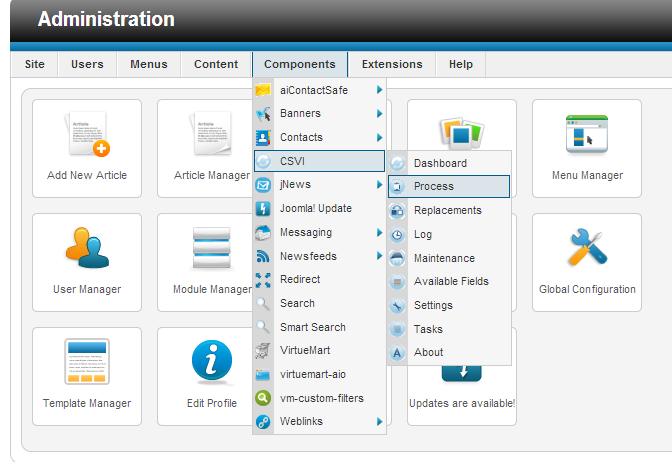Open the Extensions menu

point(392,64)
